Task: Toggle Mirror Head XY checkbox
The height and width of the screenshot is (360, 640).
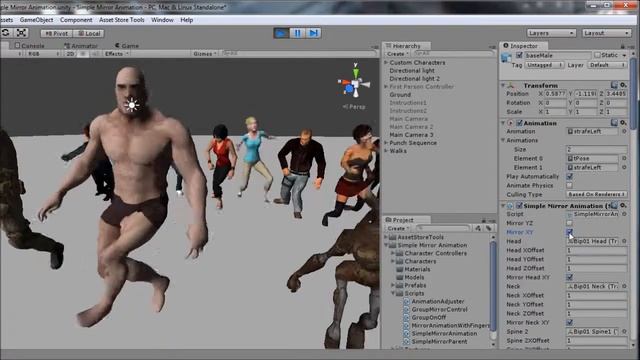Action: pos(569,277)
